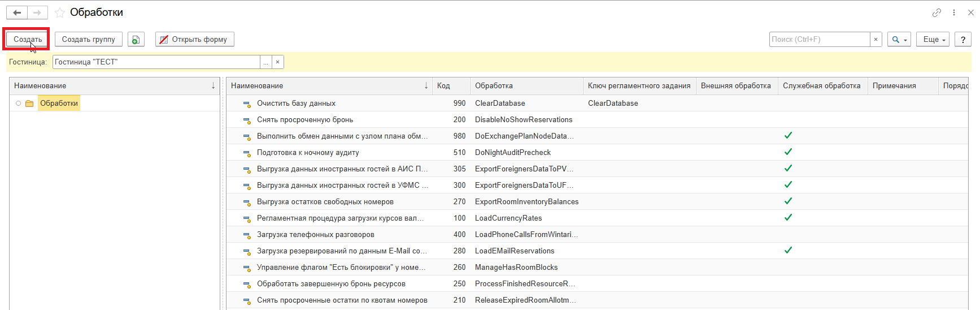Click the checkmark in the ExportForeignersDataToPV row

(788, 168)
